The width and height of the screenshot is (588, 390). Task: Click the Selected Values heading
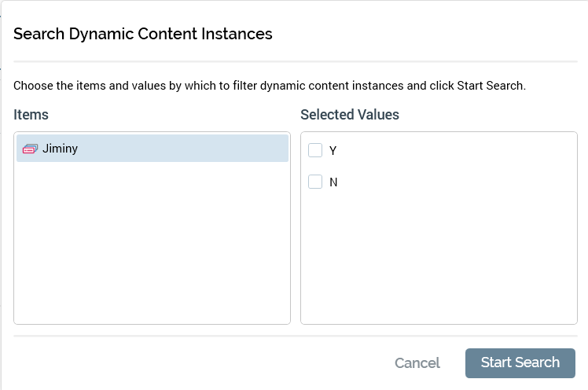coord(349,115)
